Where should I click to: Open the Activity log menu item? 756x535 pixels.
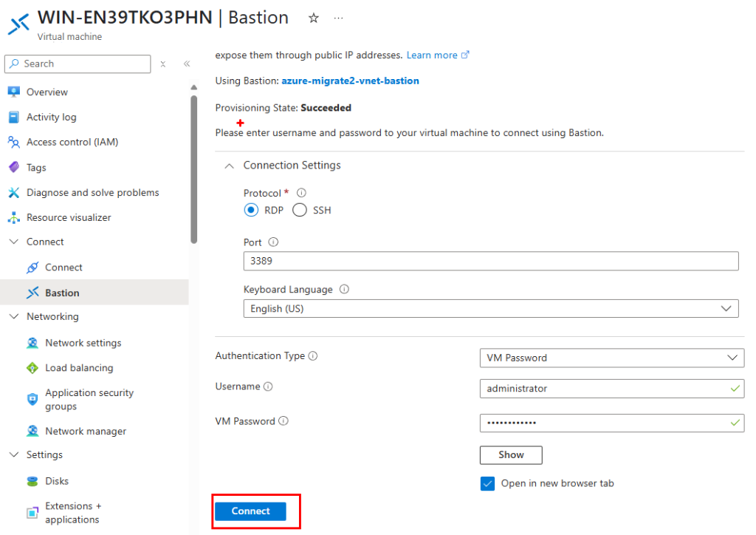click(x=51, y=117)
